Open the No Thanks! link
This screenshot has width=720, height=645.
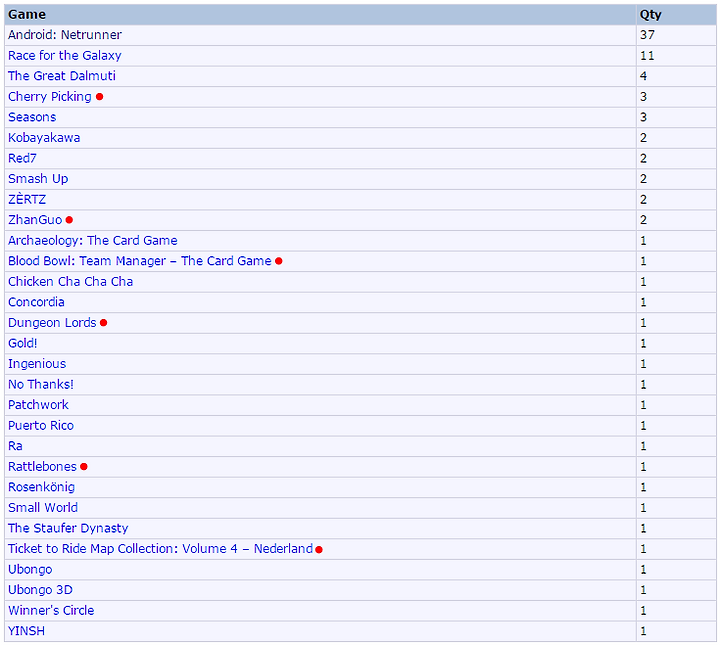pyautogui.click(x=41, y=384)
